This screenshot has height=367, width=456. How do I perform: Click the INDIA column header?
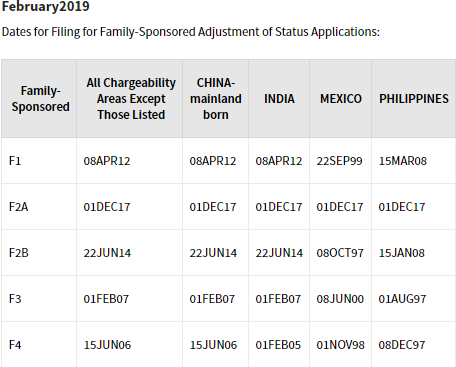279,99
